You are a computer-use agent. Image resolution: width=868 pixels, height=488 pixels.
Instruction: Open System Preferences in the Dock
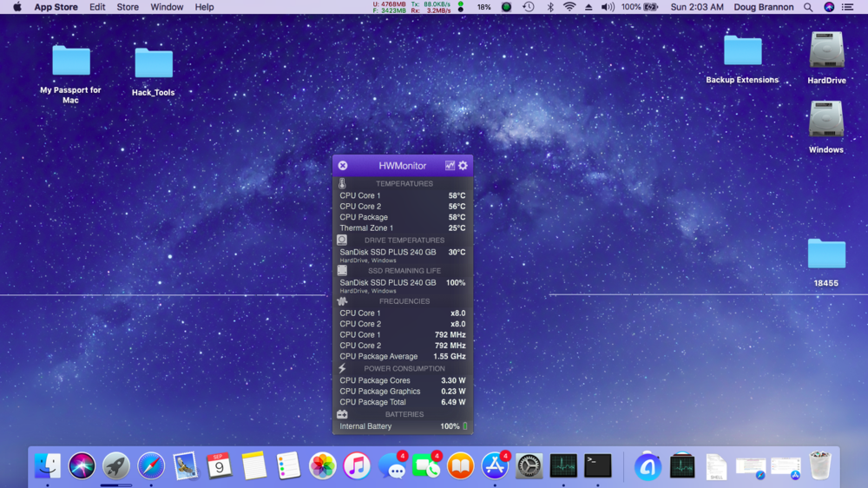point(529,466)
